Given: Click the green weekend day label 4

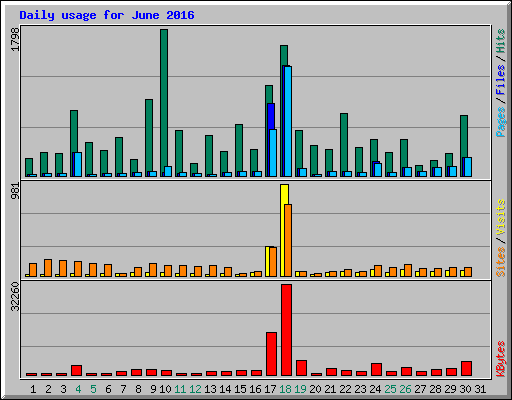Looking at the screenshot, I should click(x=78, y=389).
